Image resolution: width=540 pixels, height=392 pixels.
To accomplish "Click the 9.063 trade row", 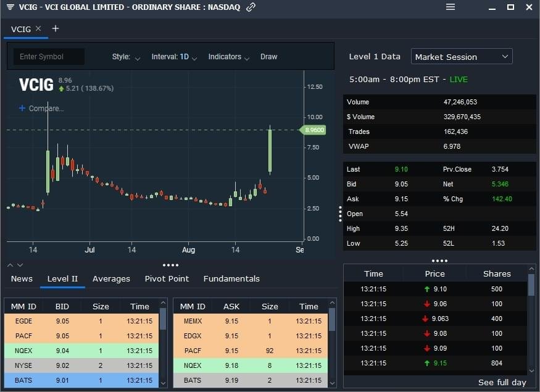I will (435, 319).
